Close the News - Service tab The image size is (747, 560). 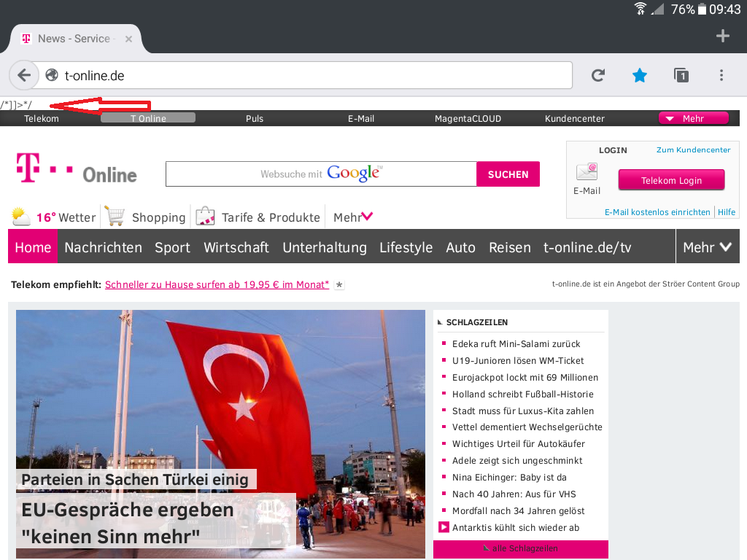129,39
